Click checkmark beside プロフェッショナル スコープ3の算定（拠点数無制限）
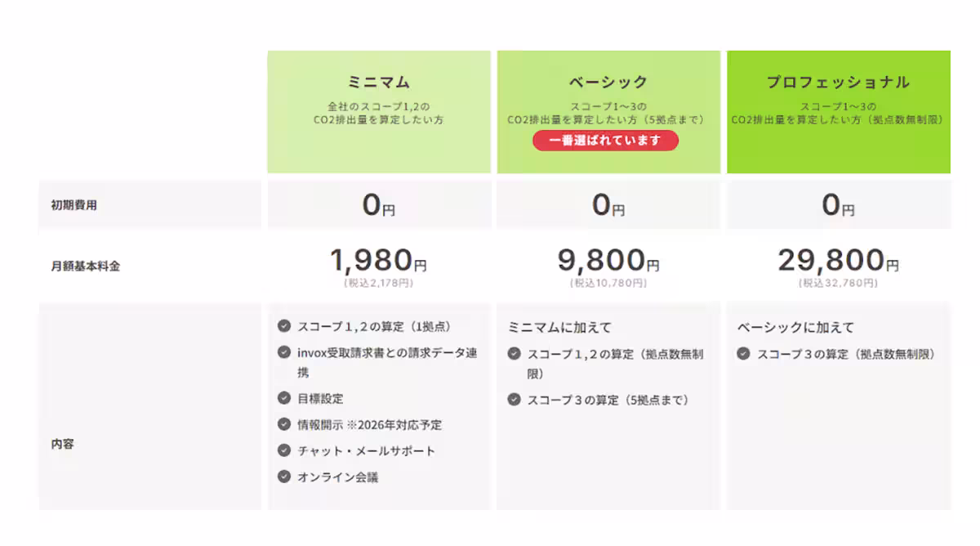 pos(743,354)
